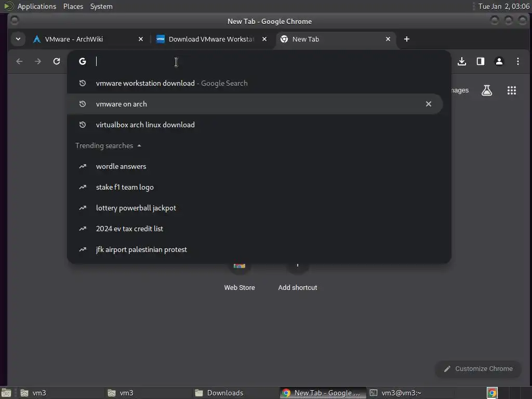Select 'virtualbox arch linux download' suggestion
This screenshot has width=532, height=399.
click(255, 125)
